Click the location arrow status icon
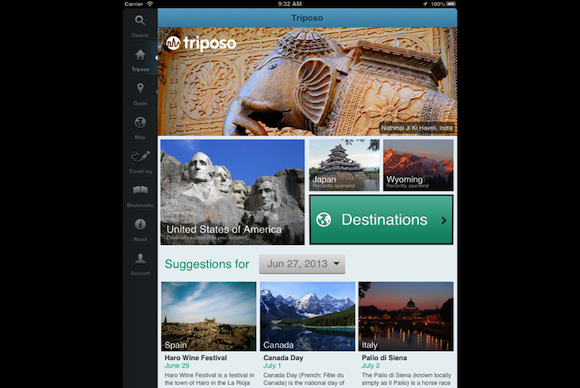The width and height of the screenshot is (580, 388). point(425,4)
